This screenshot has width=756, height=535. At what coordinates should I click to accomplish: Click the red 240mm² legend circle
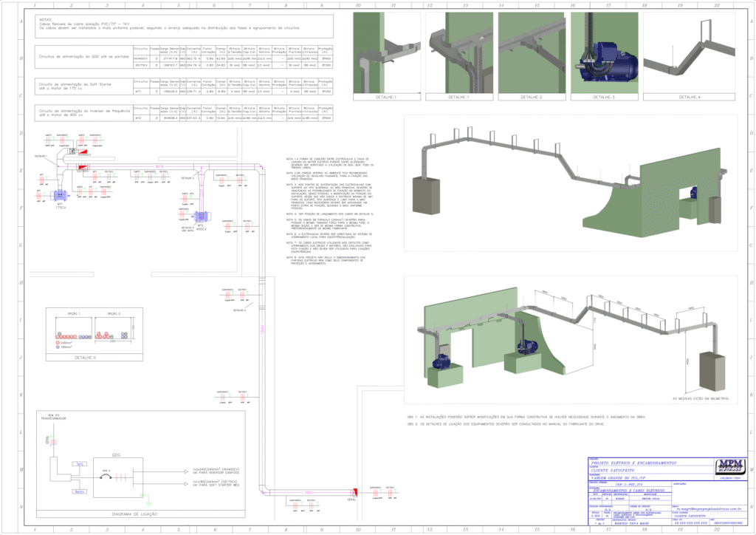click(x=59, y=342)
